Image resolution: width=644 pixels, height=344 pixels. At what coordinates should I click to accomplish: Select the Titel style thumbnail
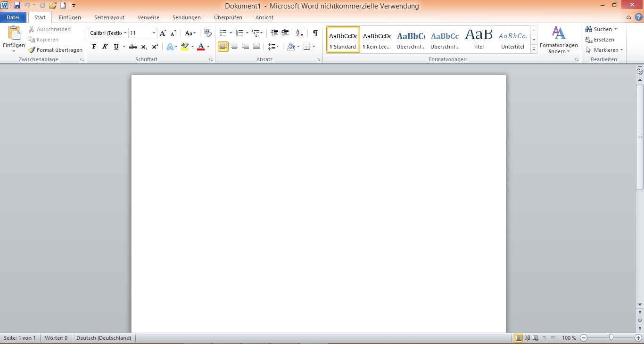479,39
